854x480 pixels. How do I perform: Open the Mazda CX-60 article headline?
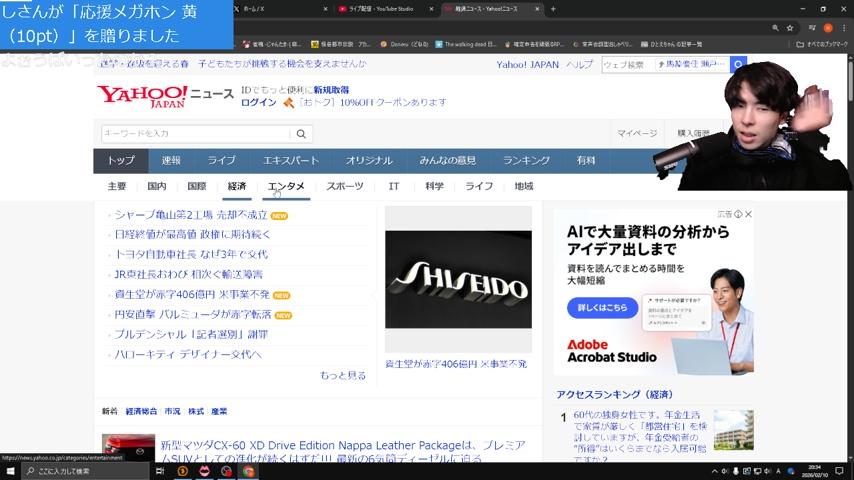click(x=343, y=452)
